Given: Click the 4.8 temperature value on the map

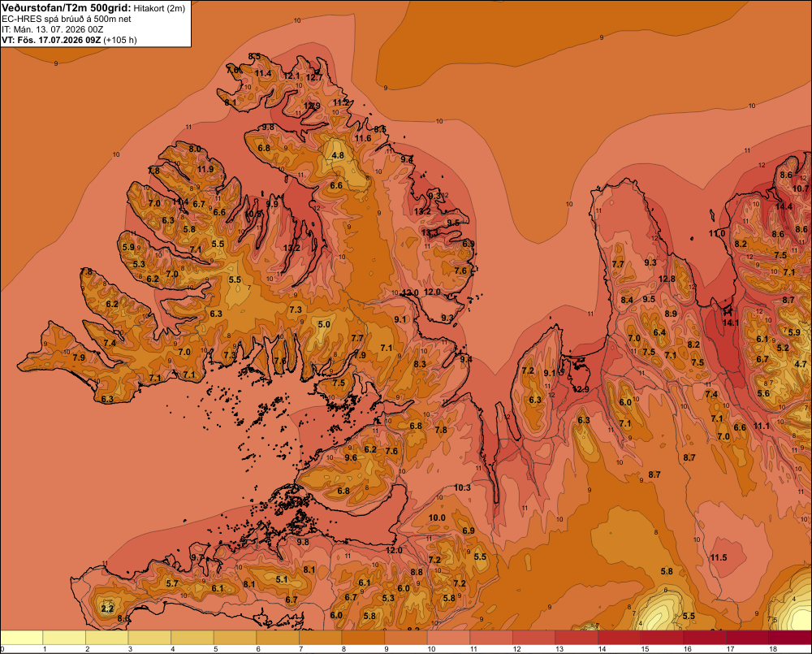Looking at the screenshot, I should pos(338,155).
